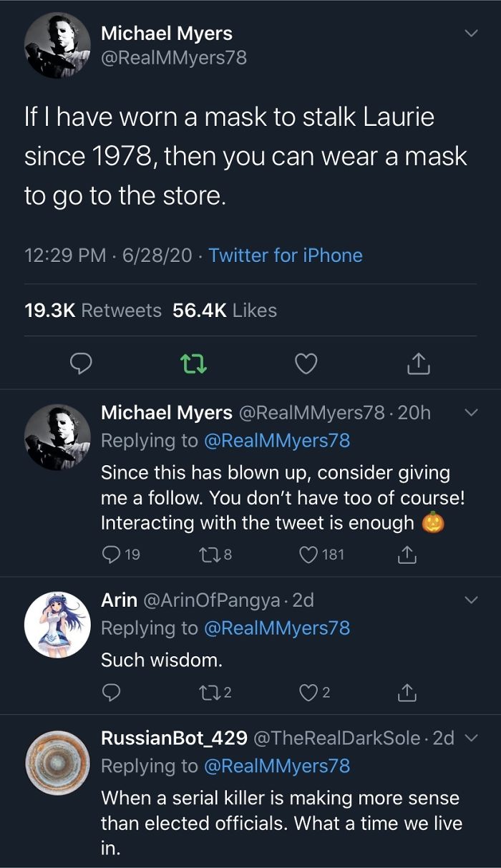
Task: Open replies on the follow-request tweet
Action: click(x=120, y=554)
